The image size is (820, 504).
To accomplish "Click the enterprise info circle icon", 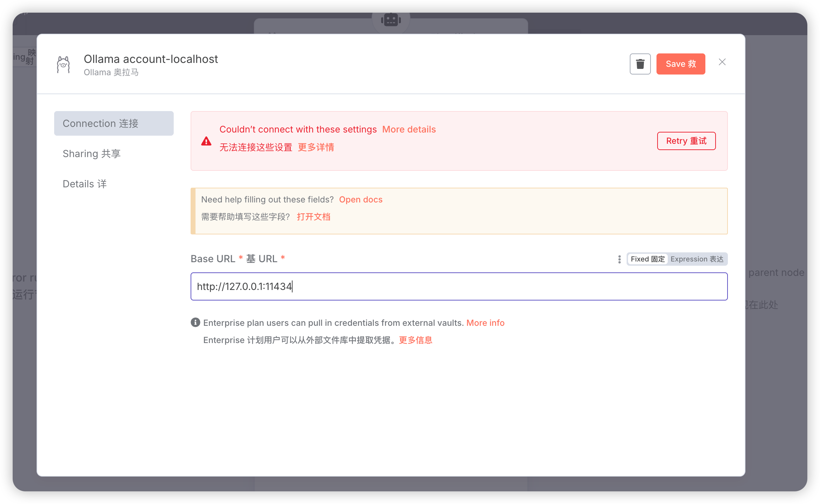I will 196,322.
